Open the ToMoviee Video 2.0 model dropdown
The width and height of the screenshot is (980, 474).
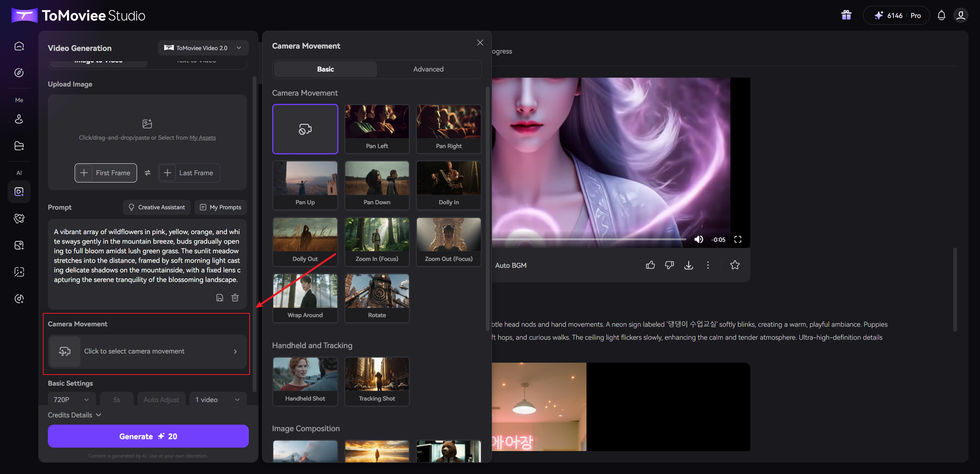tap(203, 48)
